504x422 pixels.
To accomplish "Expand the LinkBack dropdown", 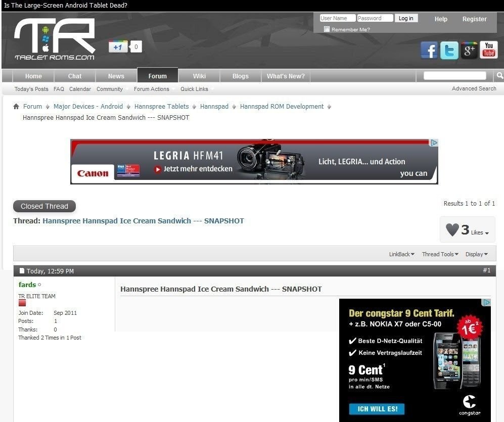I will (x=402, y=254).
